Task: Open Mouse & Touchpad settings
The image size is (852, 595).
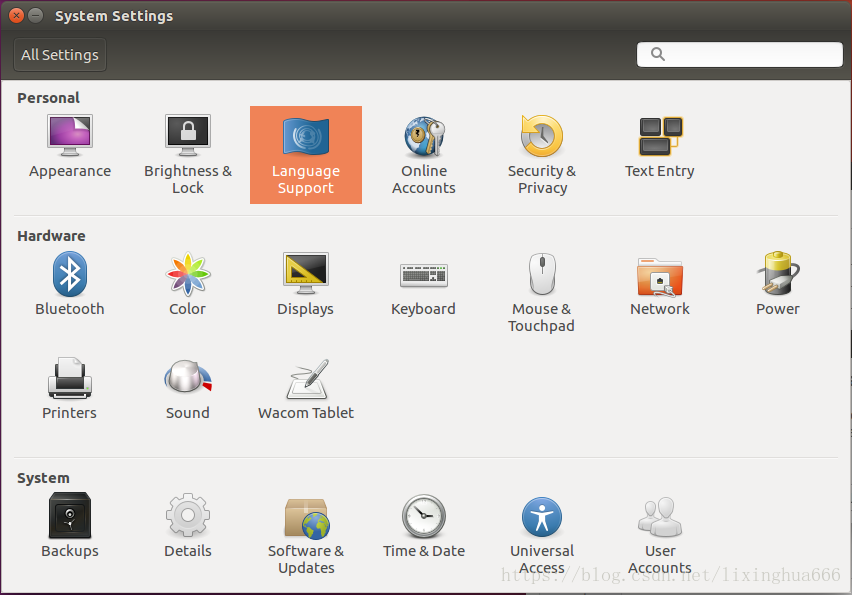Action: tap(541, 292)
